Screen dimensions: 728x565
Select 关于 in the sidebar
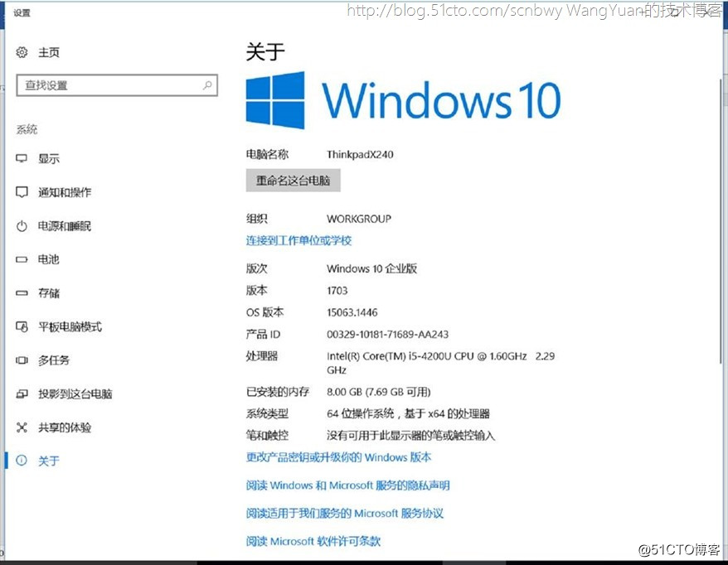49,461
